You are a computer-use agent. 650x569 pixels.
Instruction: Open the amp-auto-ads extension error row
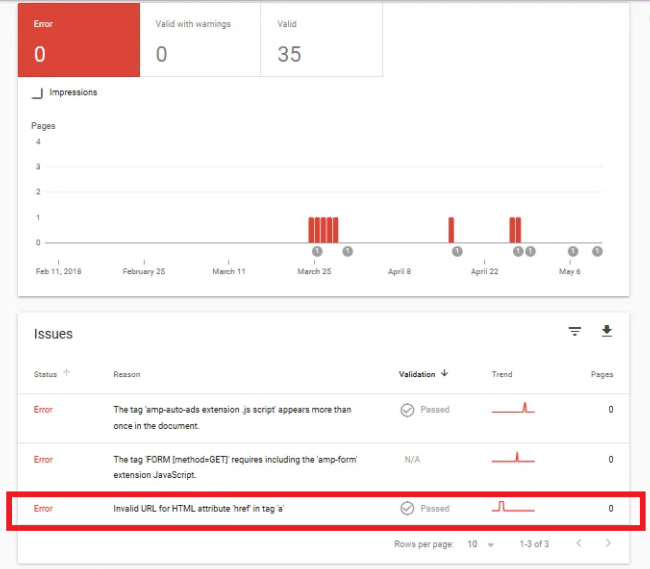tap(323, 418)
